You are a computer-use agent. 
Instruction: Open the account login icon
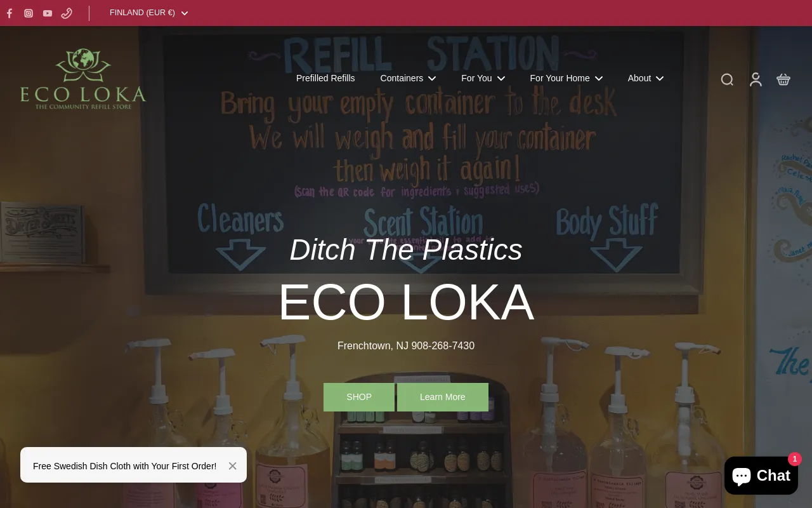coord(756,79)
